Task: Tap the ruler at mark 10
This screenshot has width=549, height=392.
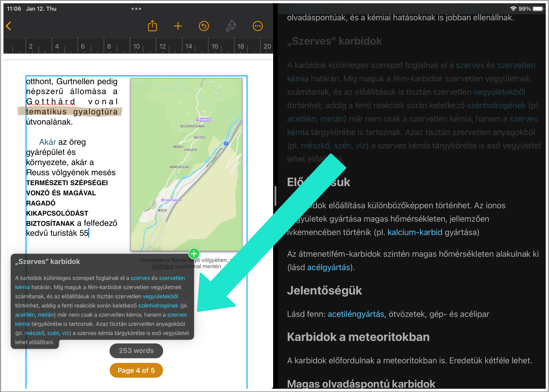Action: coord(136,46)
